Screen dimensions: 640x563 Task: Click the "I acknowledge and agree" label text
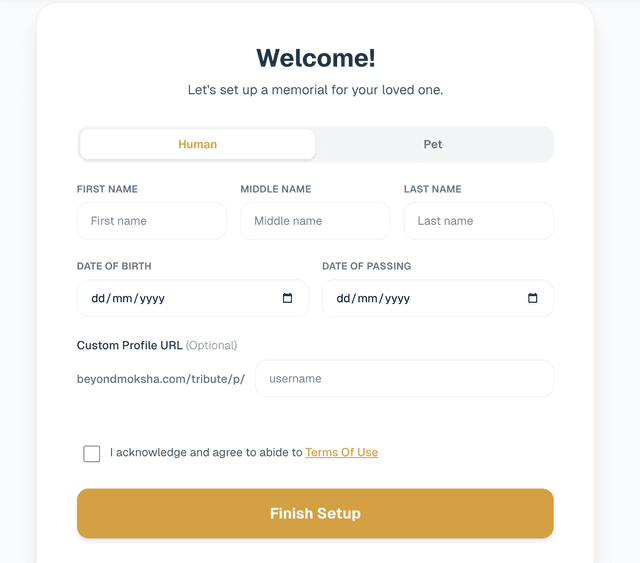point(205,452)
